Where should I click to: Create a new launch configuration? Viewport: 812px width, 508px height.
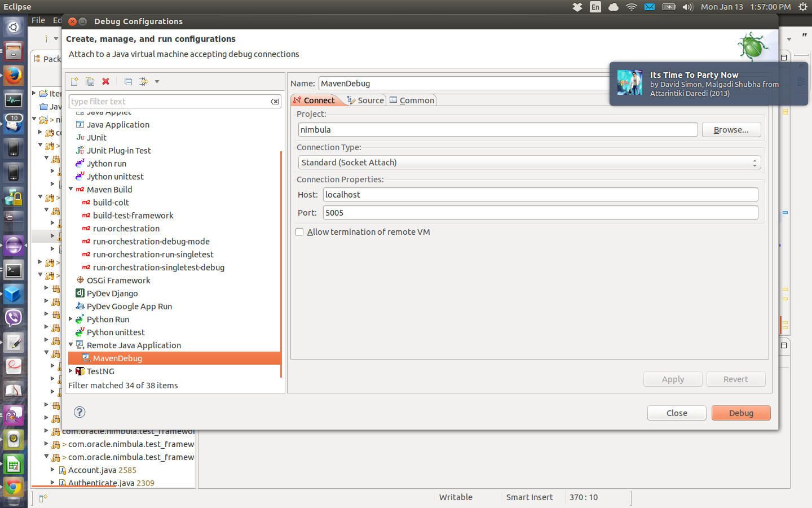[x=74, y=81]
